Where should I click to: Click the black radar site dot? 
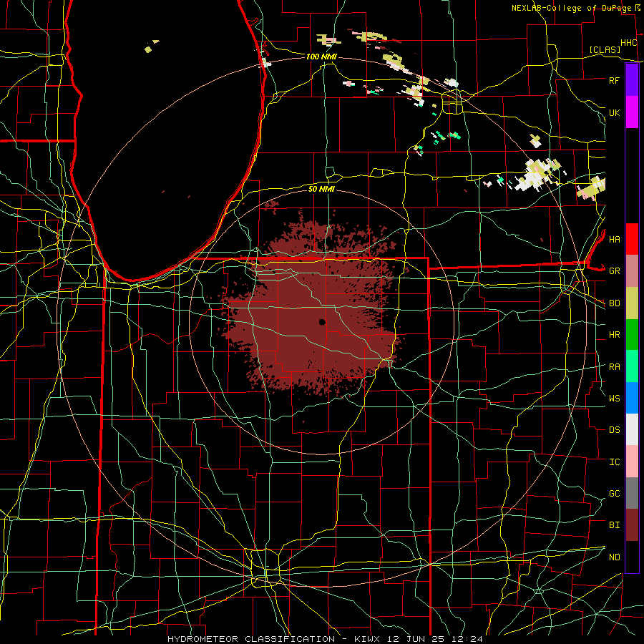pyautogui.click(x=322, y=322)
